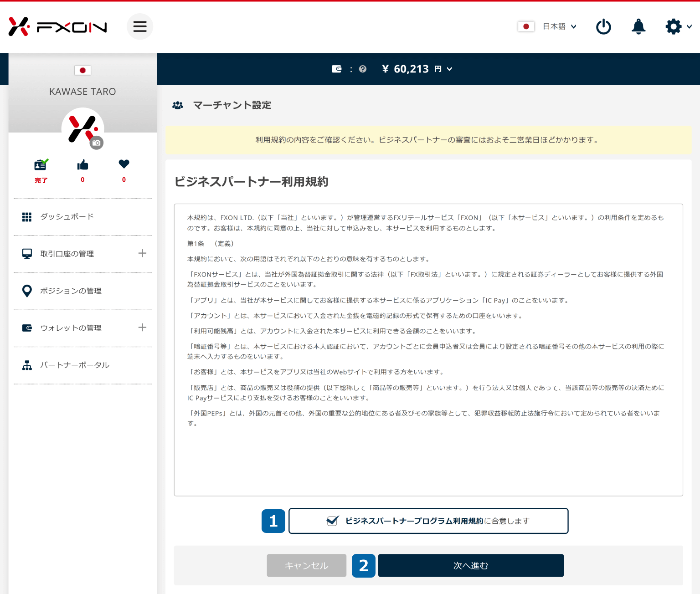The height and width of the screenshot is (594, 700).
Task: Click the FXON logo
Action: 57,27
